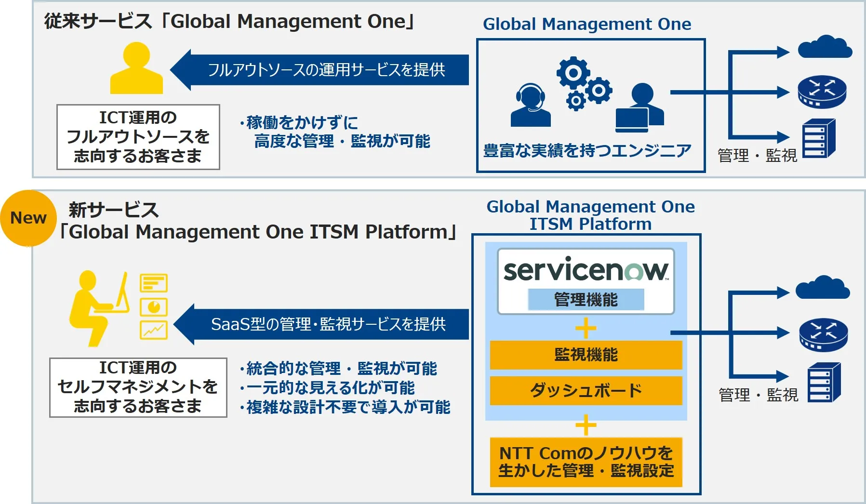866x504 pixels.
Task: Click the orange New badge
Action: click(28, 218)
